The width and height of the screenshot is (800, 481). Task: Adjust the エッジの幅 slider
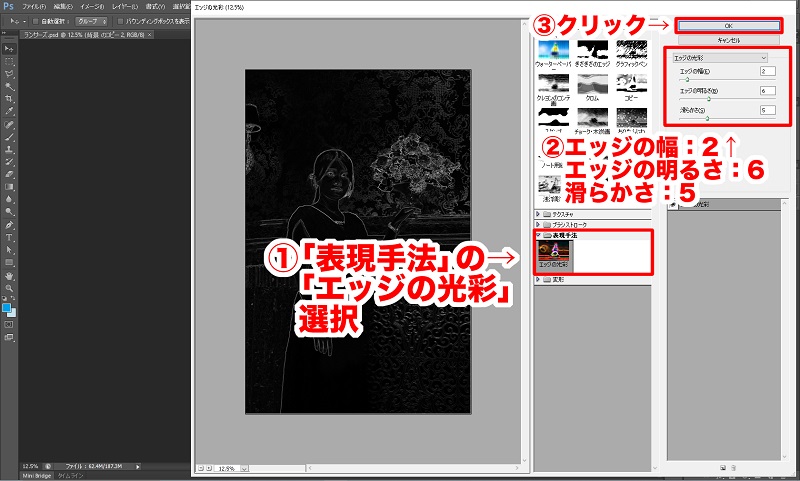687,80
